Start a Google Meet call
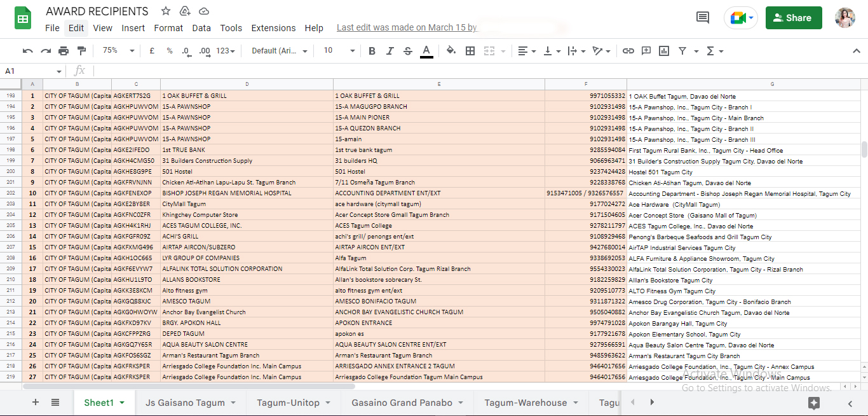Viewport: 868px width, 416px height. [x=741, y=18]
